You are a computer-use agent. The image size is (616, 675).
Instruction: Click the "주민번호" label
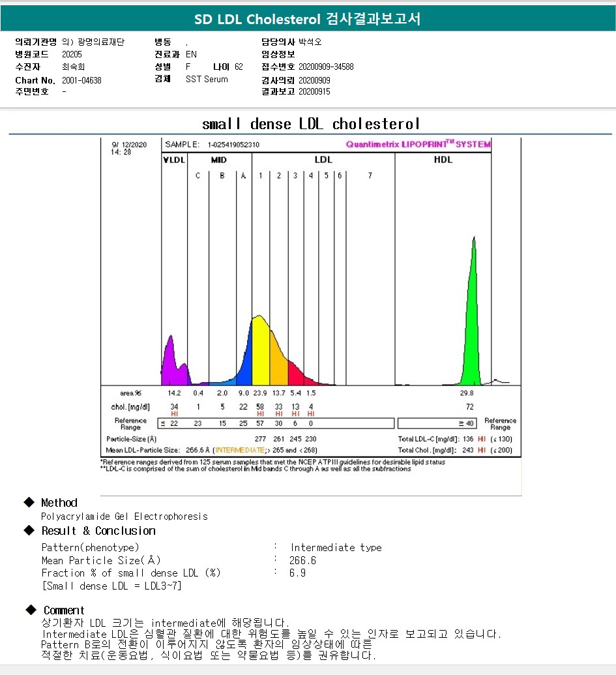[x=32, y=91]
